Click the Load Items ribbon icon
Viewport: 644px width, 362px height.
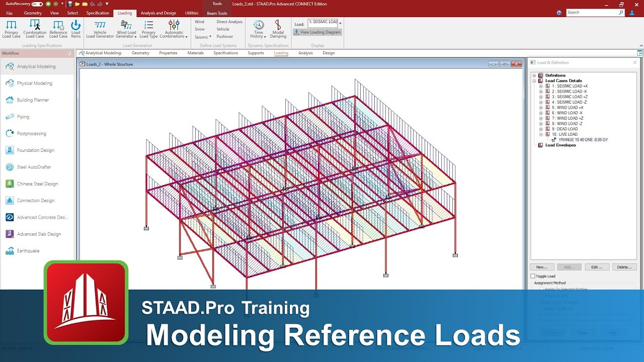point(75,29)
